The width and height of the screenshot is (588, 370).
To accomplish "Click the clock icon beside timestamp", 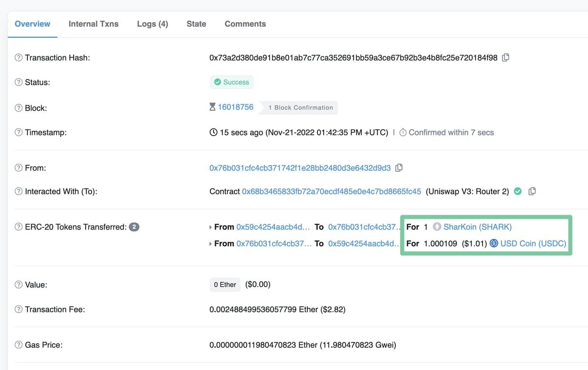I will (x=214, y=133).
